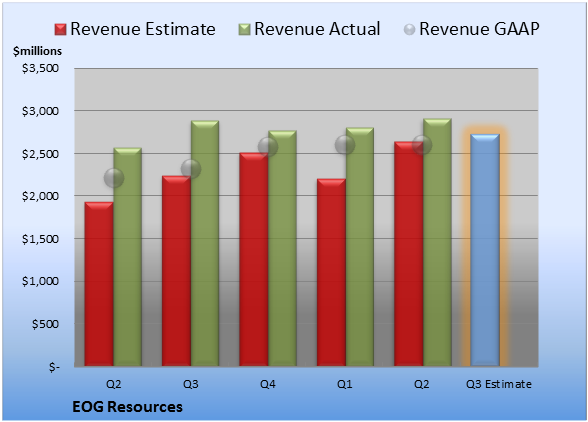
Task: Click the gray Revenue GAAP legend sphere
Action: tap(410, 30)
